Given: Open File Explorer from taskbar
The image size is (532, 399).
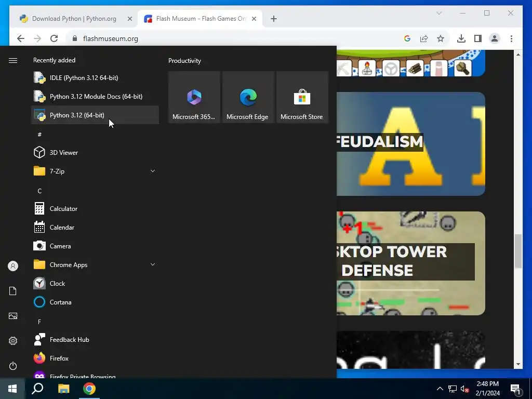Looking at the screenshot, I should [63, 389].
